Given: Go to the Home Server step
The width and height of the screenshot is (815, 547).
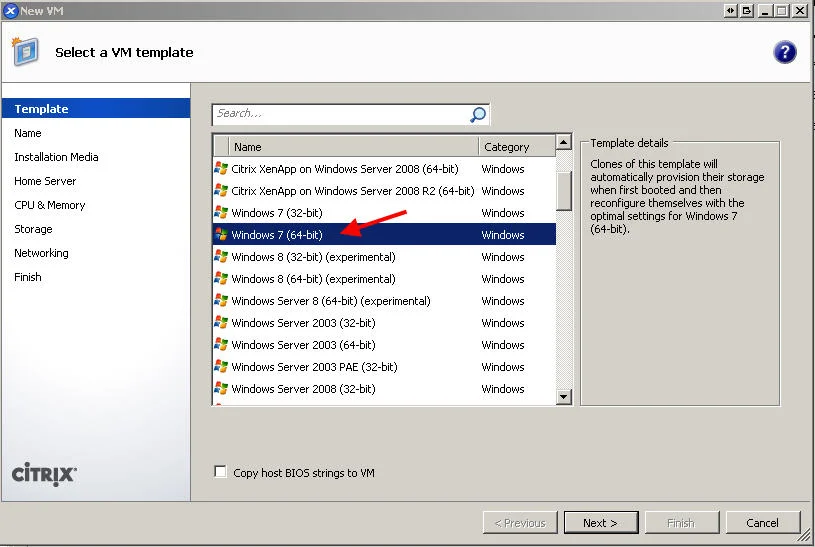Looking at the screenshot, I should pos(45,181).
